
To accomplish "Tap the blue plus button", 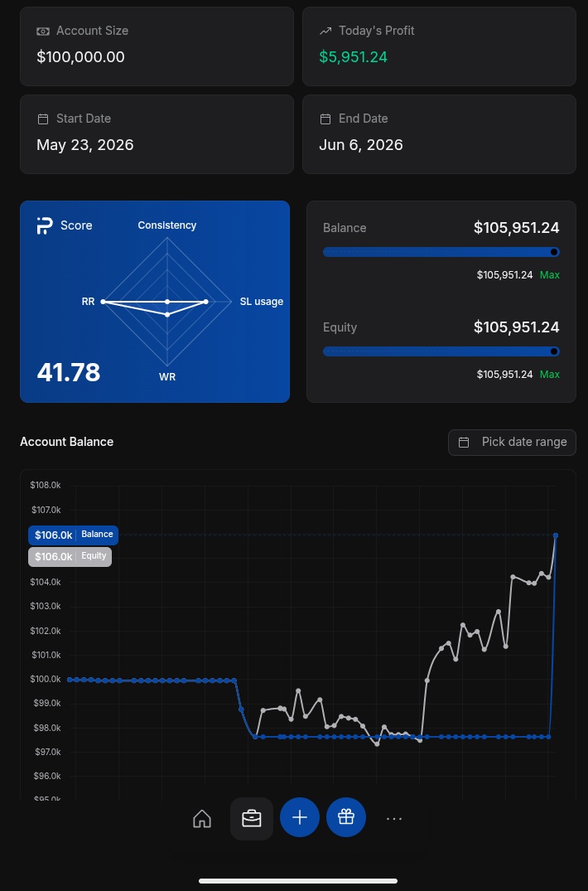I will tap(300, 818).
